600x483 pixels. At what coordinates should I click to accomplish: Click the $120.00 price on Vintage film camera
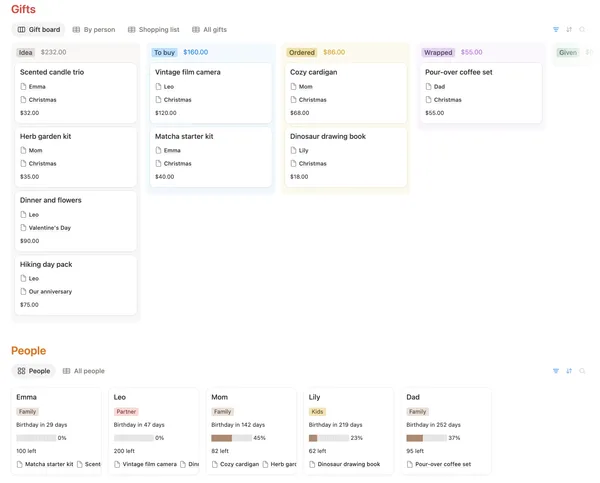(166, 113)
